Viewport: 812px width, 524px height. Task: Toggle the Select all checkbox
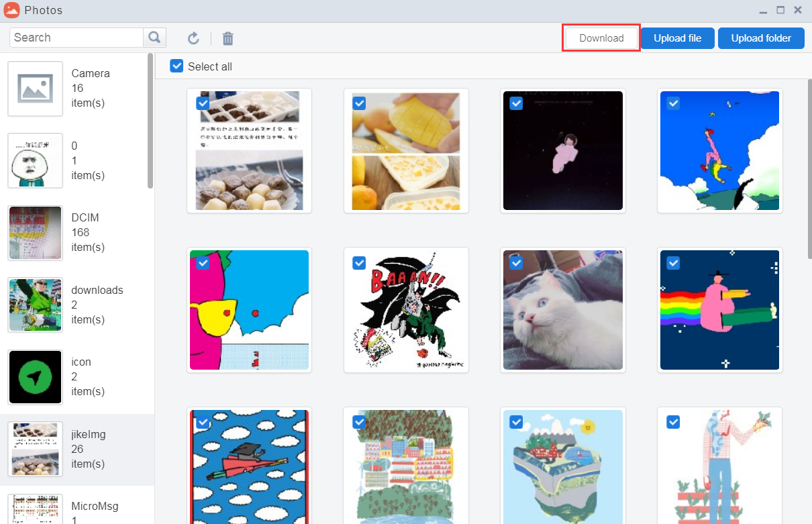click(x=176, y=66)
